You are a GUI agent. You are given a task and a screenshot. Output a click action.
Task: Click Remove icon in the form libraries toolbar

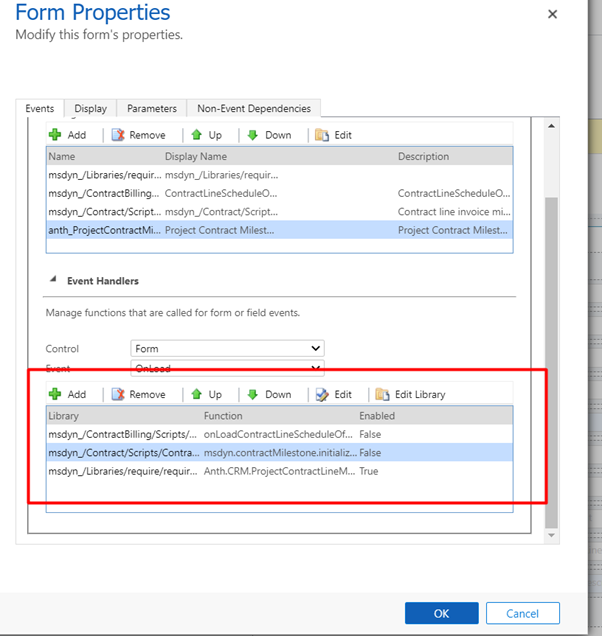118,135
